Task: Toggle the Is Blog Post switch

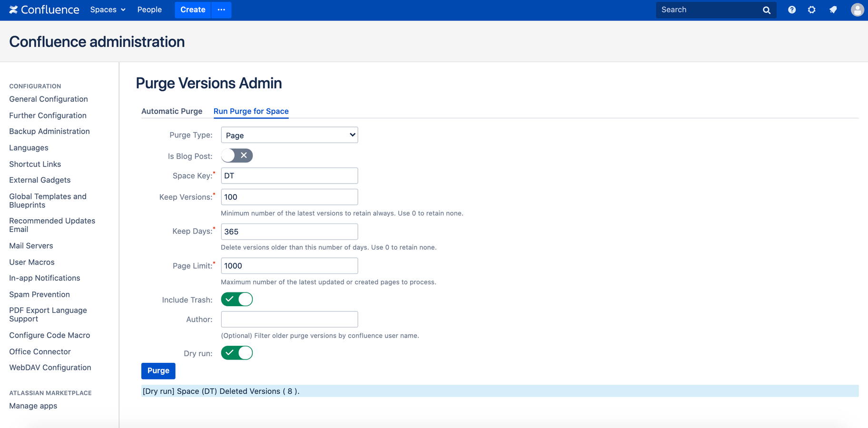Action: (237, 156)
